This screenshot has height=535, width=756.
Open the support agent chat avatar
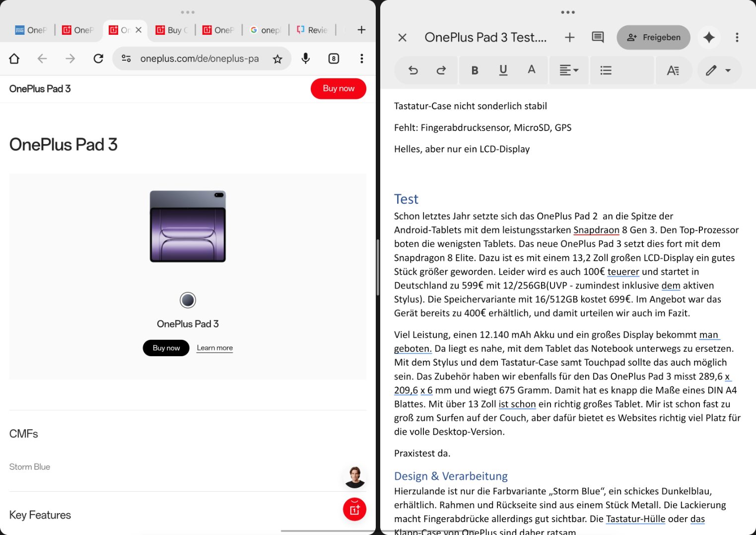click(x=354, y=477)
